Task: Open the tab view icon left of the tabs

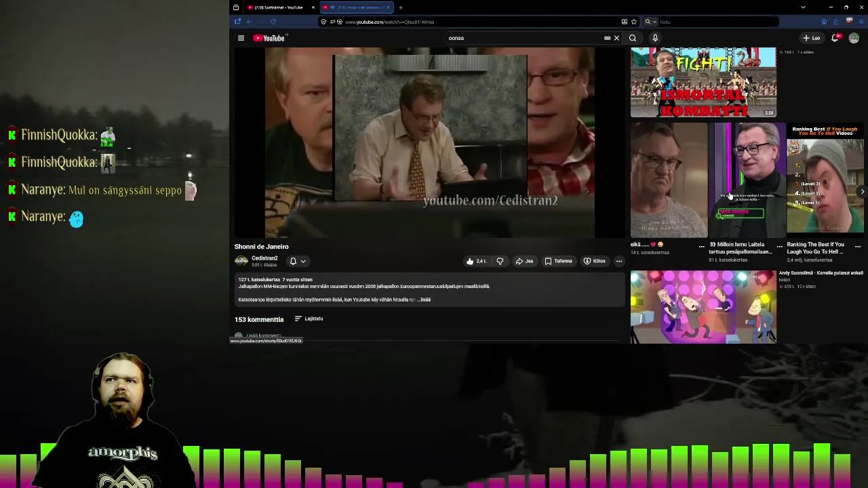Action: 236,7
